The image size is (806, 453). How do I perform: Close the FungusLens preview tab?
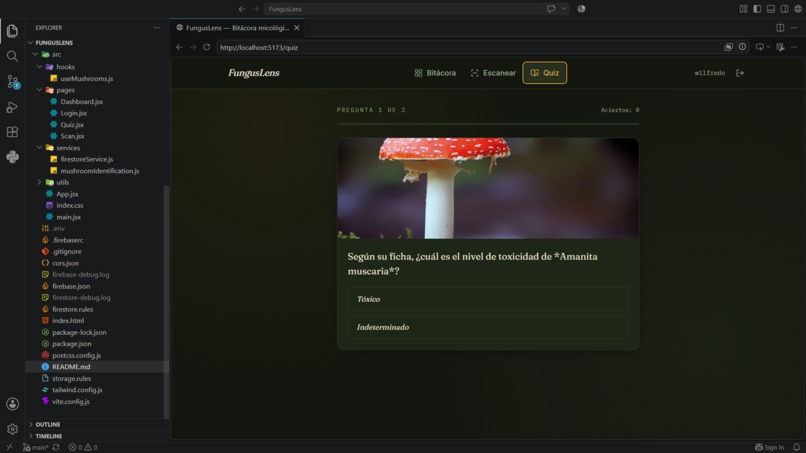[297, 28]
